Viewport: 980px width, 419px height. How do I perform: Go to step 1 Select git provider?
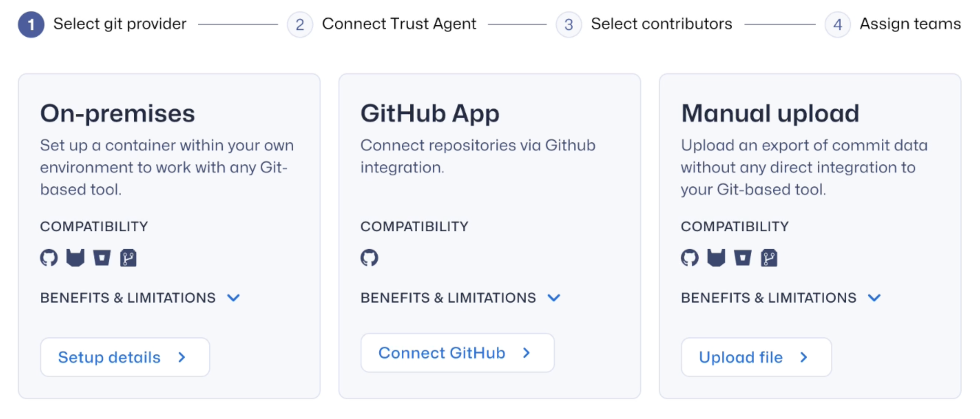[x=31, y=25]
